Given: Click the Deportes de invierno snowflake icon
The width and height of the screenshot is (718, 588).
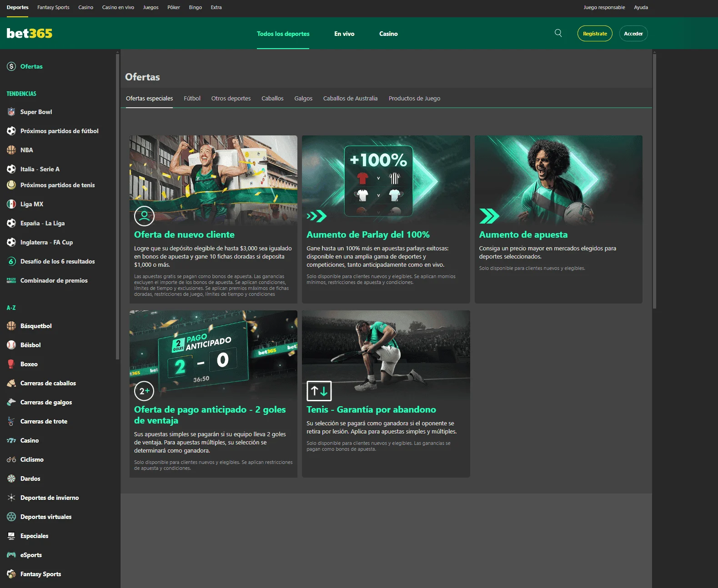Looking at the screenshot, I should coord(11,498).
